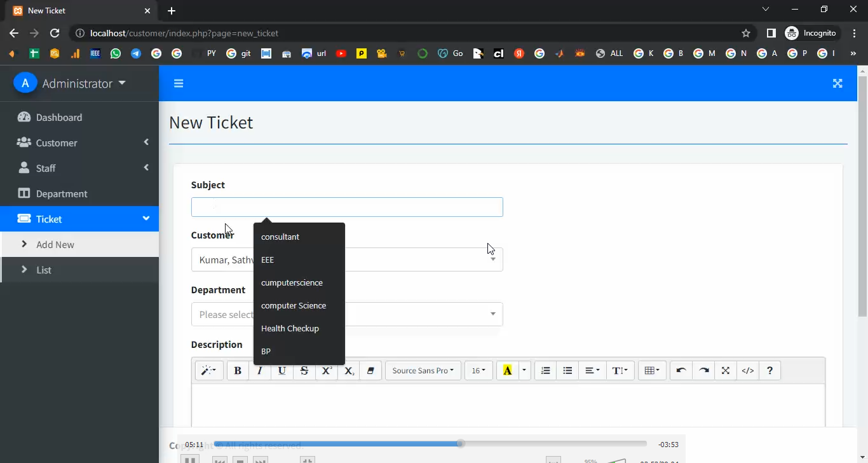Click the superscript icon
Screen dimensions: 868x463
pyautogui.click(x=327, y=371)
